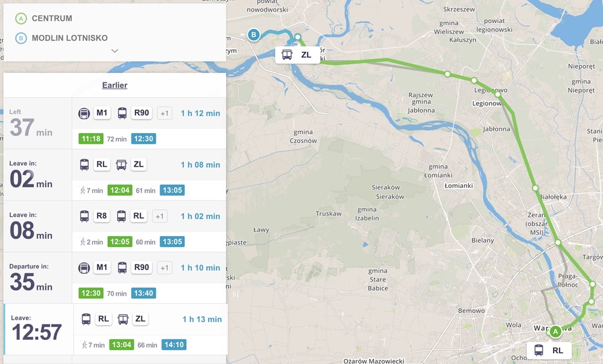The width and height of the screenshot is (603, 364).
Task: Click the train icon beside R8 line badge
Action: [84, 216]
